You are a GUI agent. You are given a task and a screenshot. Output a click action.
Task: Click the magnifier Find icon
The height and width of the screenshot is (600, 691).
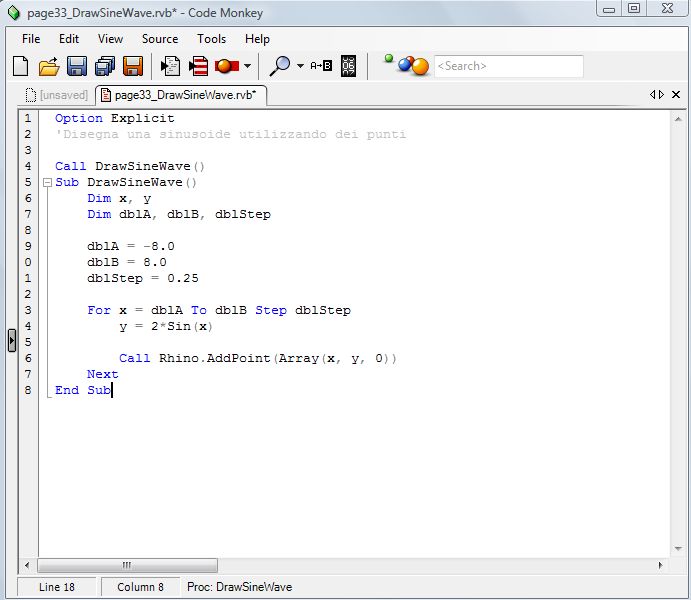coord(279,66)
